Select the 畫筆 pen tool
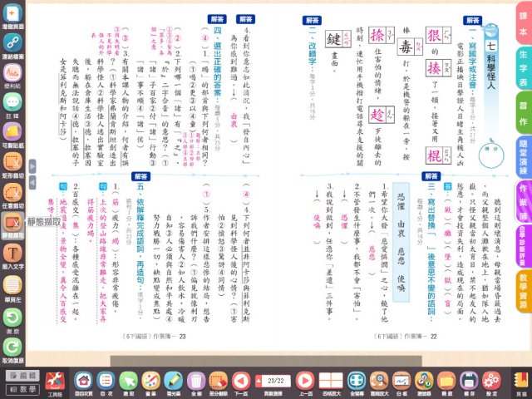The width and height of the screenshot is (532, 399). (151, 379)
